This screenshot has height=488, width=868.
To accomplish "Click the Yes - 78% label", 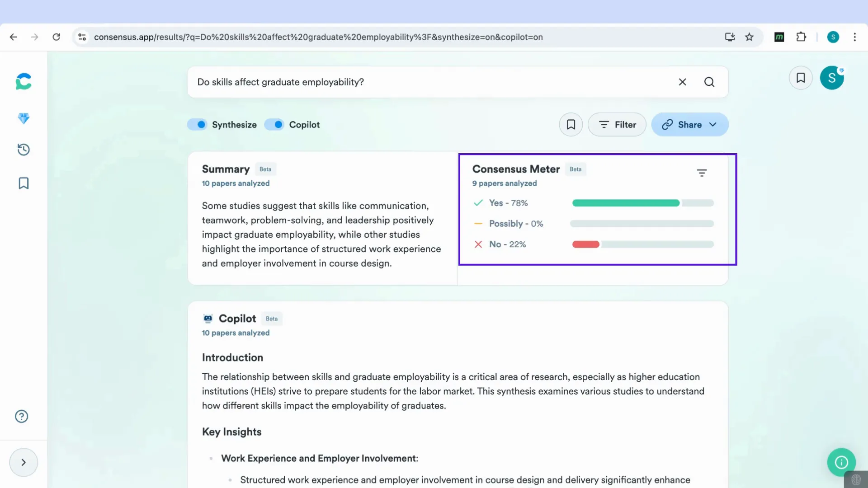I will click(x=508, y=203).
